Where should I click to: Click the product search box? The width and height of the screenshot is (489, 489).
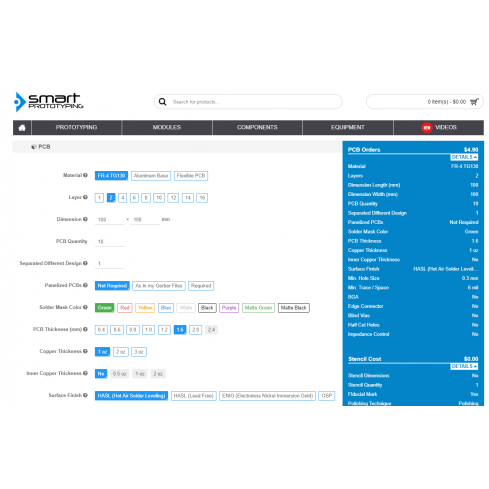point(248,102)
